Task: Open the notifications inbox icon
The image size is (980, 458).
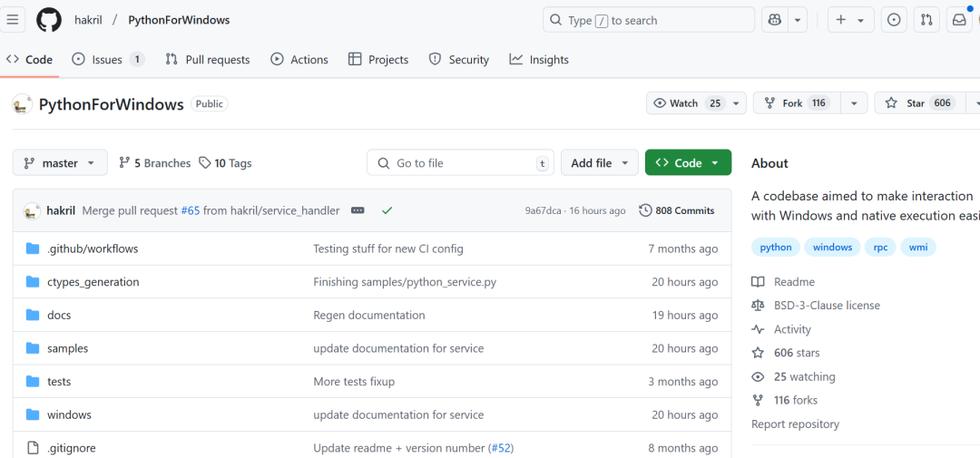Action: tap(959, 20)
